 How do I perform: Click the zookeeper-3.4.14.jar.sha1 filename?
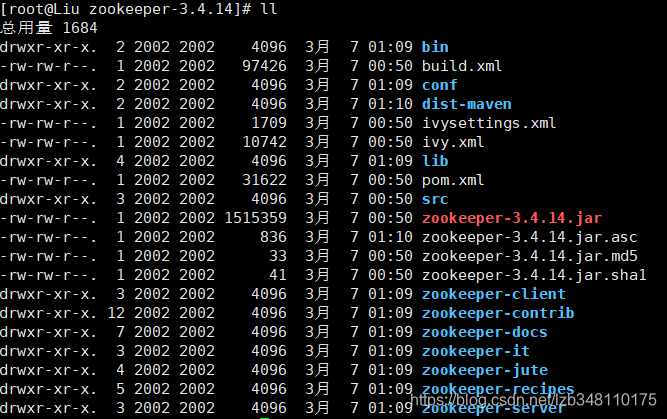click(534, 275)
